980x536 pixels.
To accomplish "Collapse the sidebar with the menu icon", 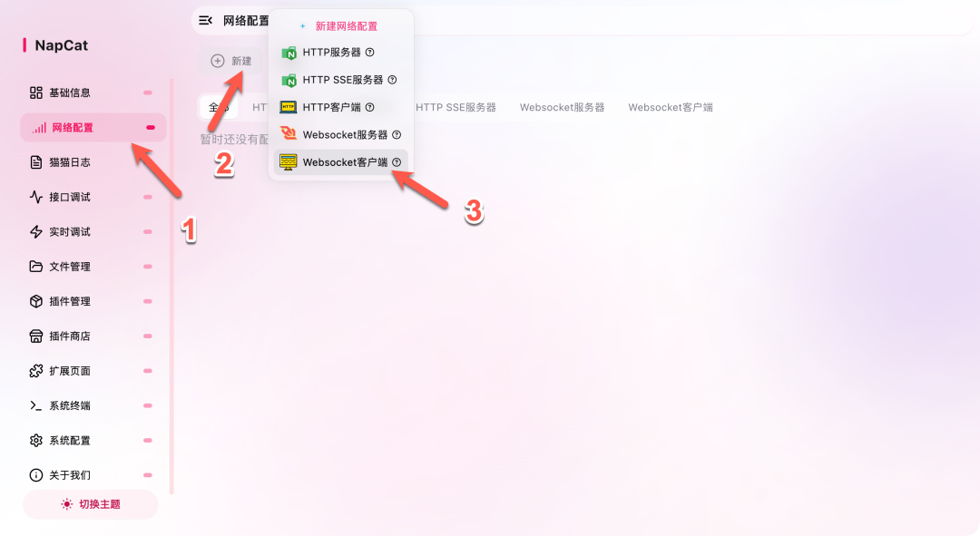I will tap(205, 21).
